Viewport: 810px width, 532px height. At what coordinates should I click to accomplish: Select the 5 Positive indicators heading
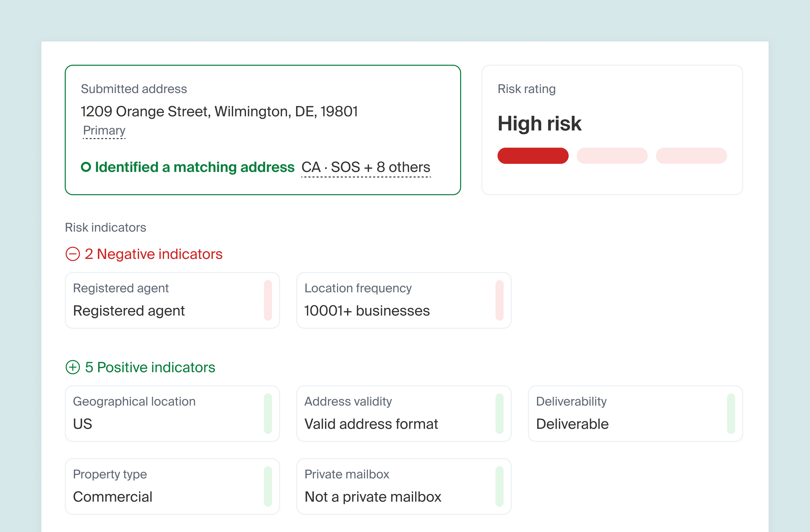(150, 367)
